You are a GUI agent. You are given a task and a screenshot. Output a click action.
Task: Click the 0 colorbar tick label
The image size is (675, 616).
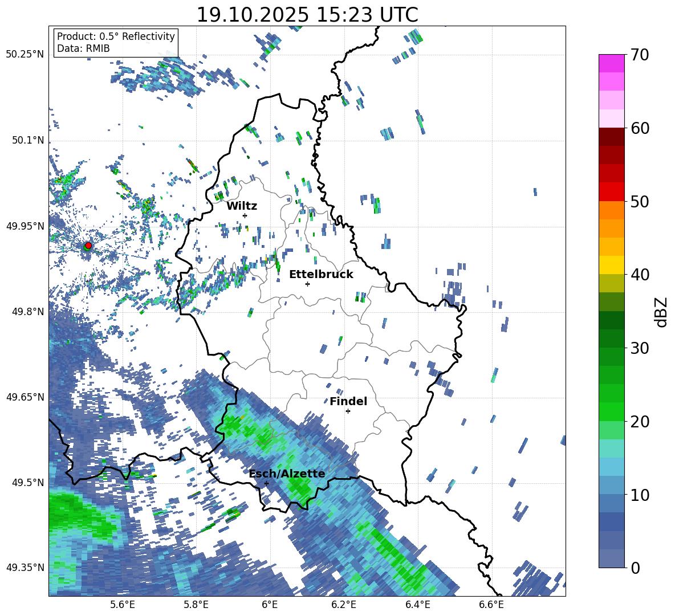(x=635, y=568)
